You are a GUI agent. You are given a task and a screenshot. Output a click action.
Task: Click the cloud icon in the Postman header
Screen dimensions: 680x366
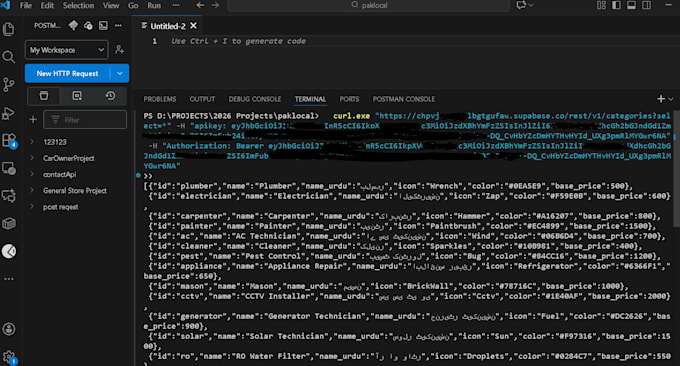coord(88,26)
